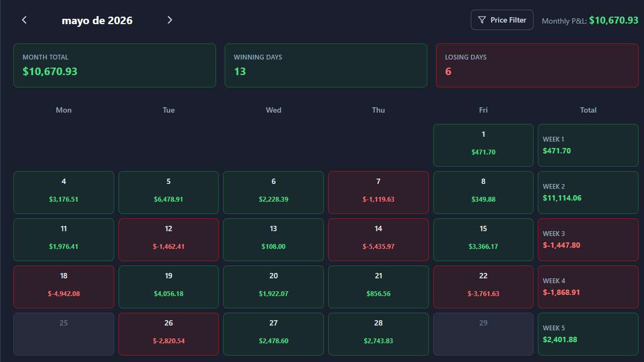Select the empty day 25 cell
Viewport: 644px width, 362px height.
[x=64, y=334]
